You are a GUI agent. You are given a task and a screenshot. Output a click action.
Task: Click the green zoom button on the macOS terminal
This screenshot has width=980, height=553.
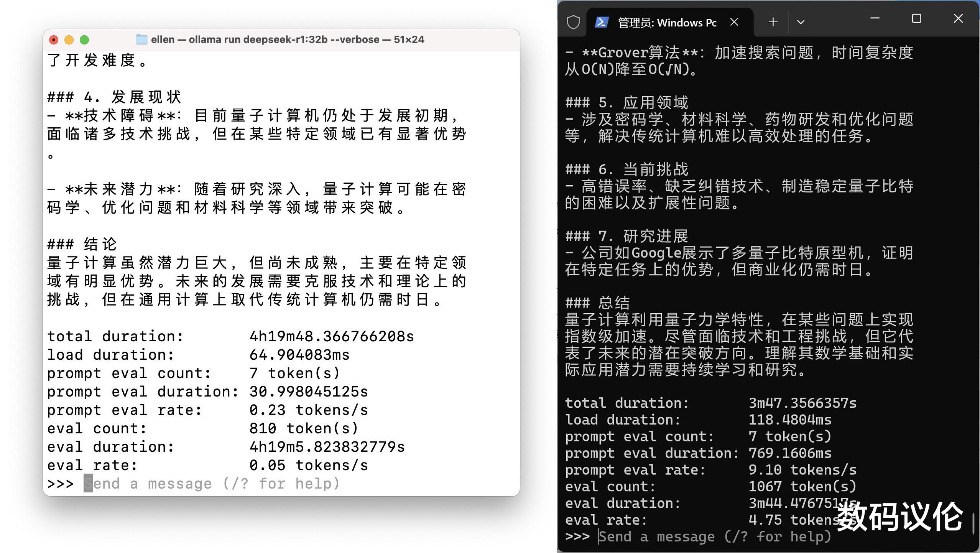click(84, 40)
